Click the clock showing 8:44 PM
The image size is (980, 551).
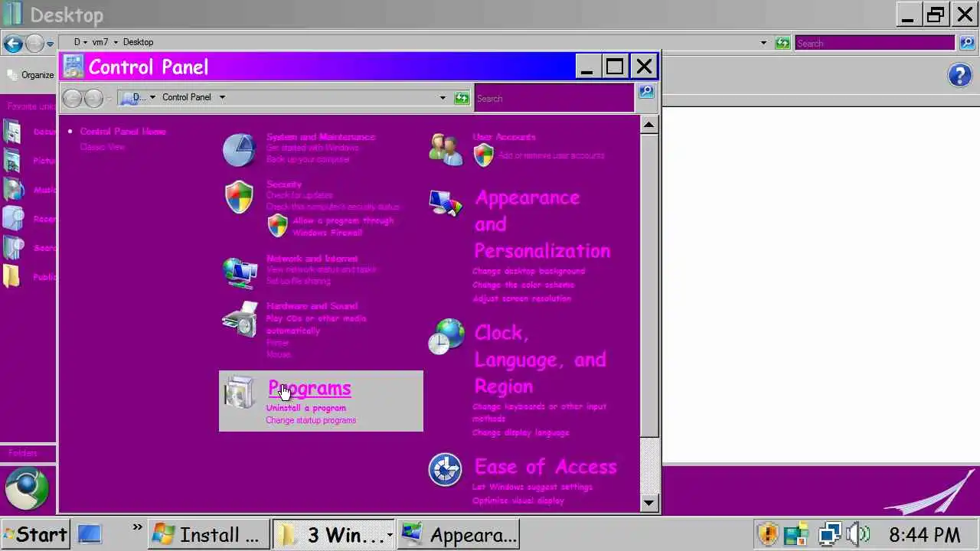pos(924,534)
